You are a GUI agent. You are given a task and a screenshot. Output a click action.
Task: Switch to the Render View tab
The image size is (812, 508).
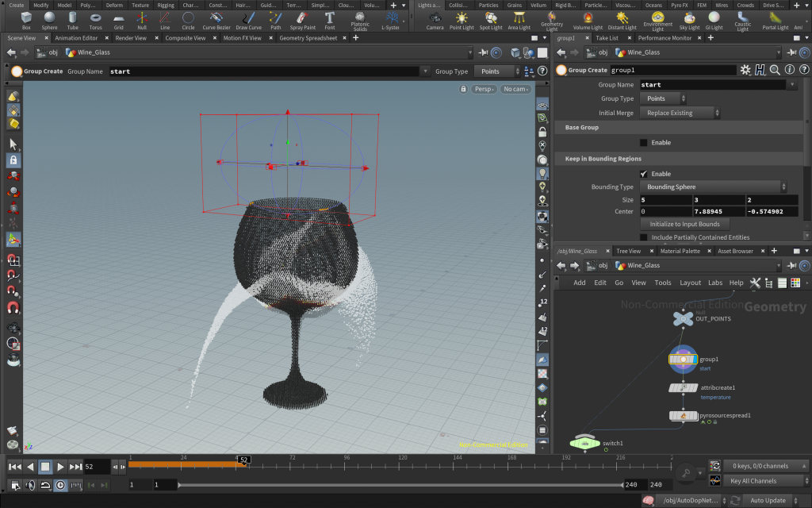tap(131, 38)
